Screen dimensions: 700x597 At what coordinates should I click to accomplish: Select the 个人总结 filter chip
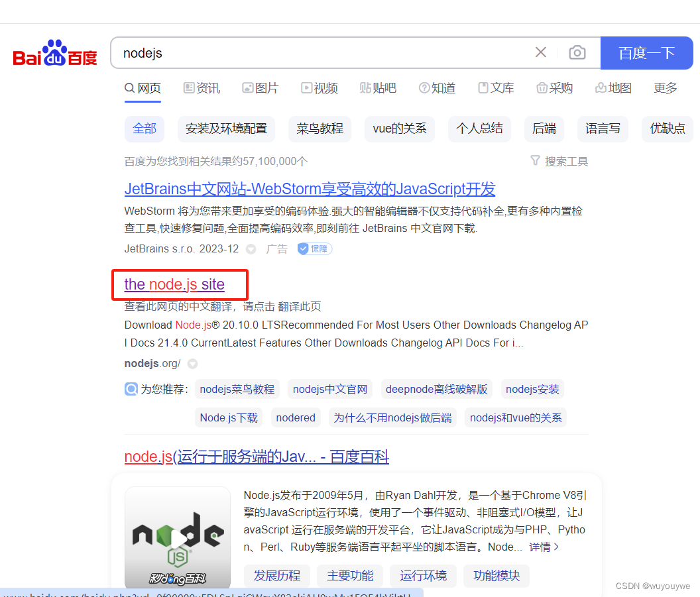click(479, 129)
